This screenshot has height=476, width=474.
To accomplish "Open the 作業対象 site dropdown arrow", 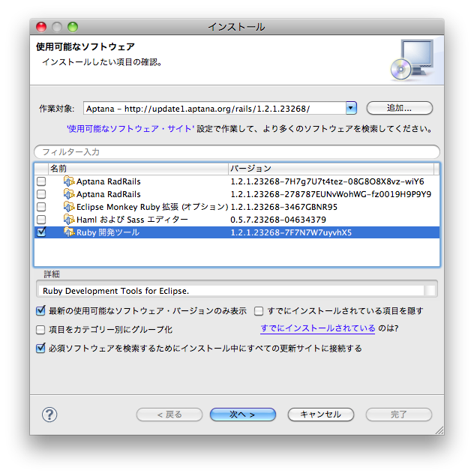I will click(350, 108).
